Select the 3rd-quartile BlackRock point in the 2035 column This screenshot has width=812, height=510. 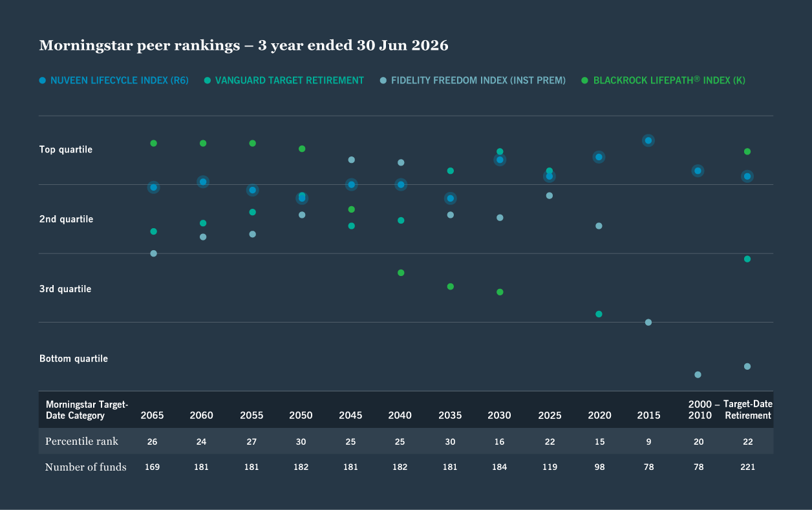pyautogui.click(x=451, y=286)
